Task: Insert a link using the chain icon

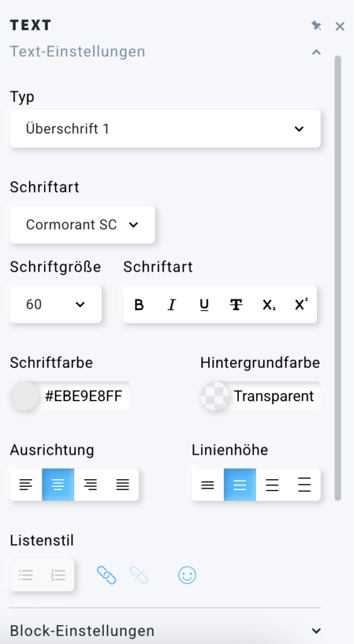Action: [x=106, y=575]
